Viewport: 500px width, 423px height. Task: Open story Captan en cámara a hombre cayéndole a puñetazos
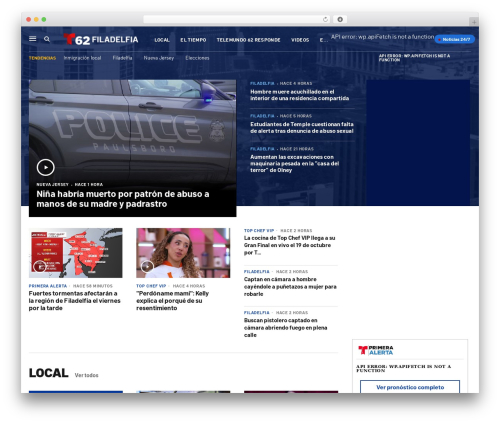(290, 287)
